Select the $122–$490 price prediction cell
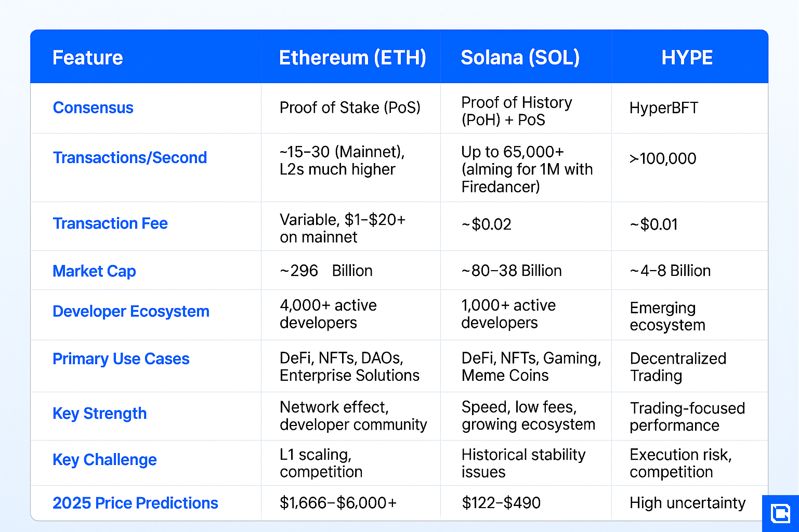The height and width of the screenshot is (532, 799). coord(501,503)
